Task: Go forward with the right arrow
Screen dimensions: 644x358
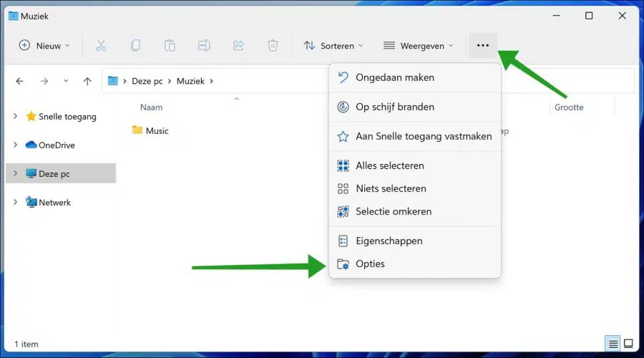Action: coord(44,81)
